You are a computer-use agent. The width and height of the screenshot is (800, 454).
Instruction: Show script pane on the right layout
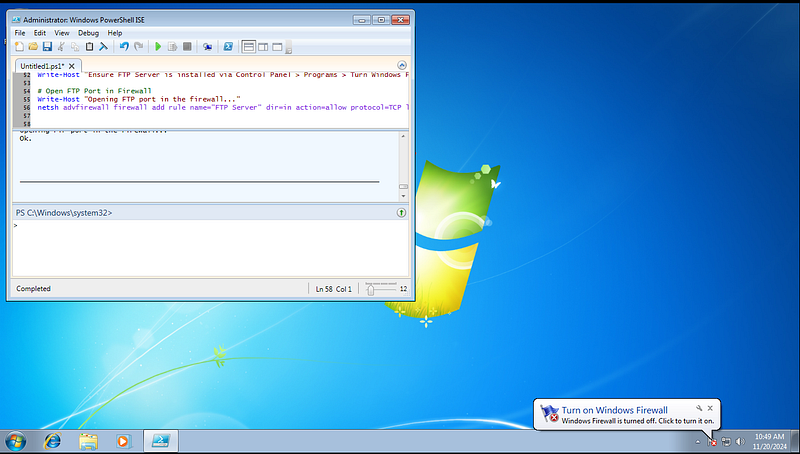[x=263, y=47]
